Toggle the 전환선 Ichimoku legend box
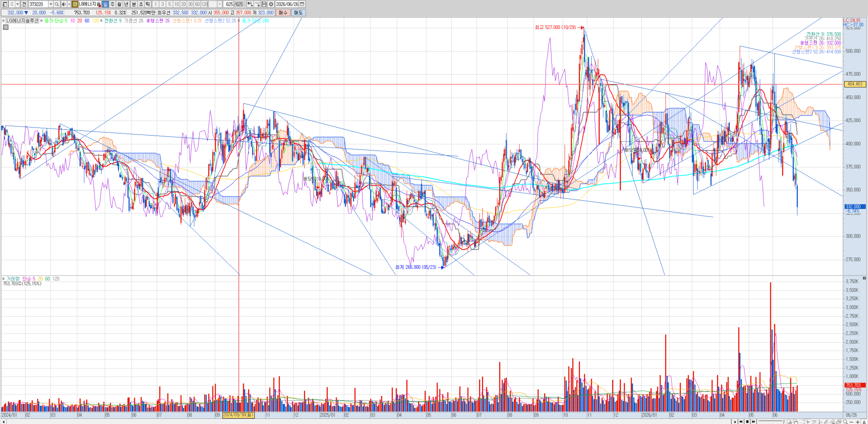The height and width of the screenshot is (424, 868). point(101,21)
